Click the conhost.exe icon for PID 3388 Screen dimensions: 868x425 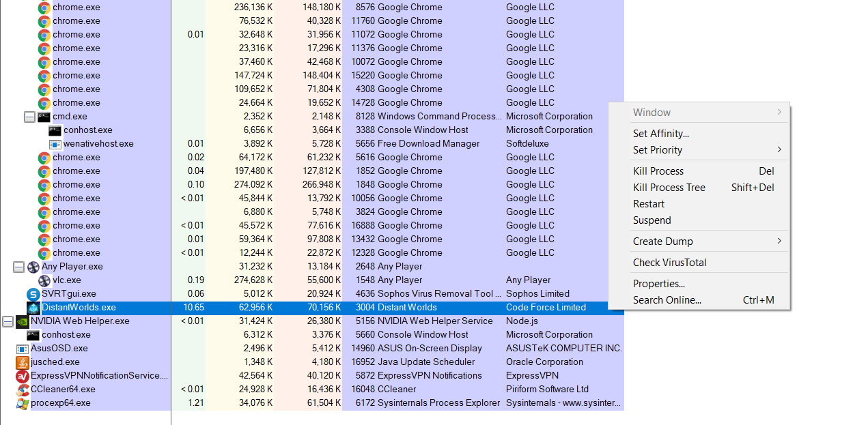(x=55, y=130)
